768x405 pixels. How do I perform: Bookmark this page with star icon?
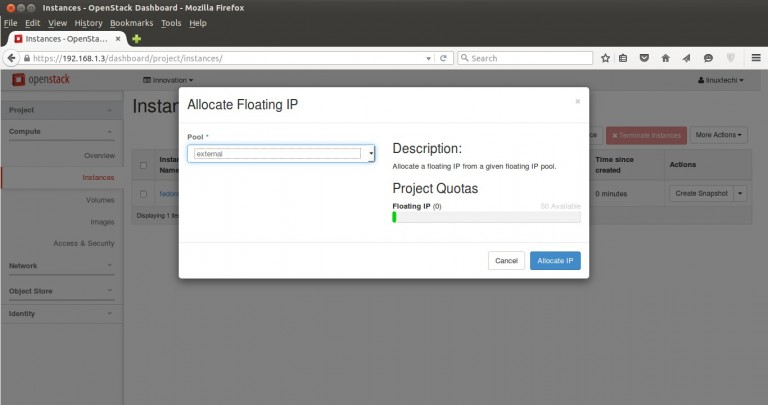[x=605, y=58]
